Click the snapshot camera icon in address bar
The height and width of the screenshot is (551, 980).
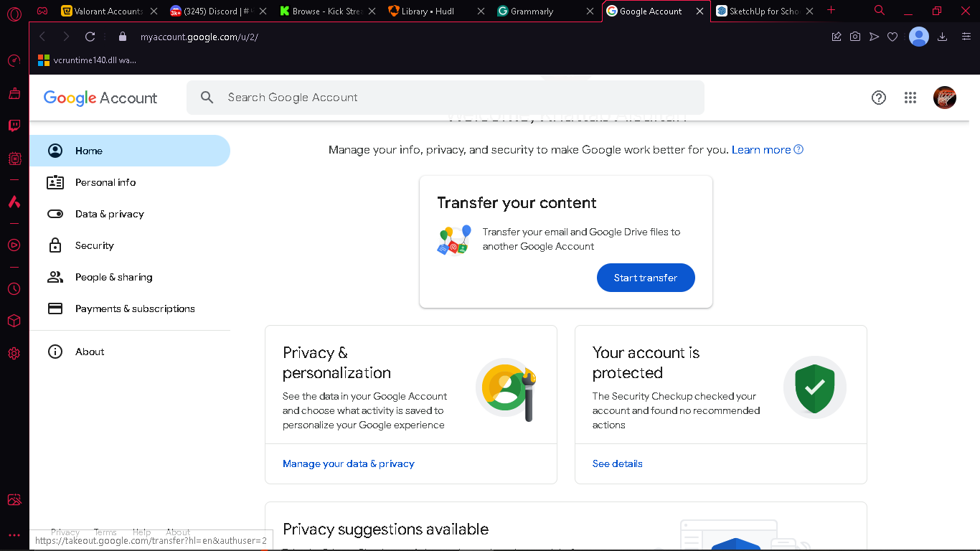(855, 37)
